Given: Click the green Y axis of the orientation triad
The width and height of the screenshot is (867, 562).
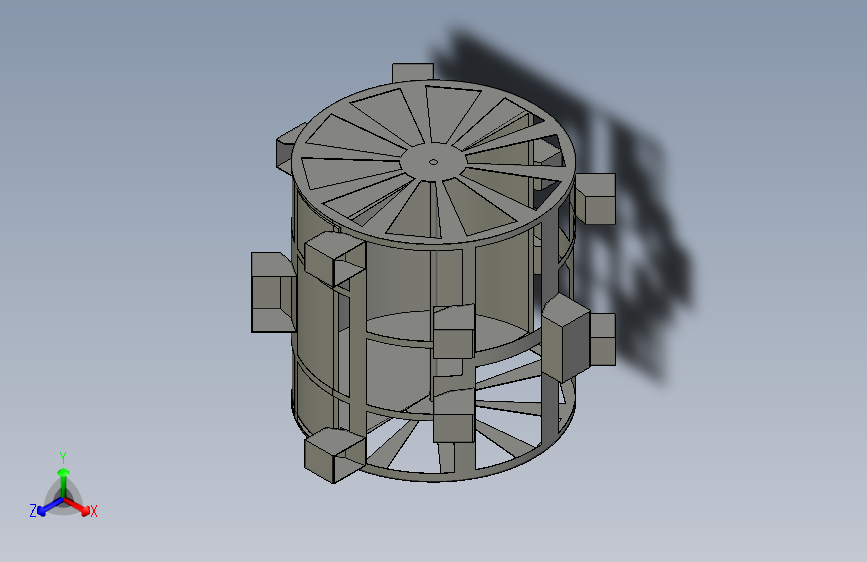Looking at the screenshot, I should pos(64,482).
